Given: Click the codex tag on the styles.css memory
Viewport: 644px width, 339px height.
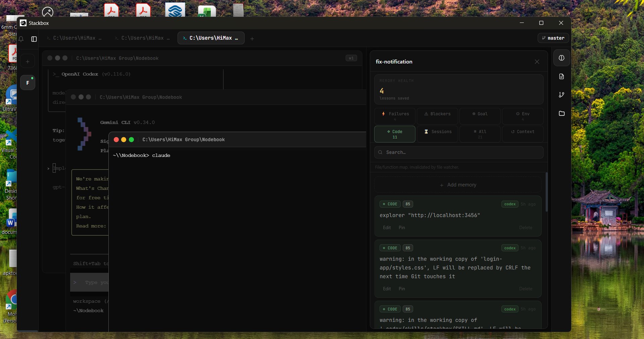Looking at the screenshot, I should click(x=510, y=248).
